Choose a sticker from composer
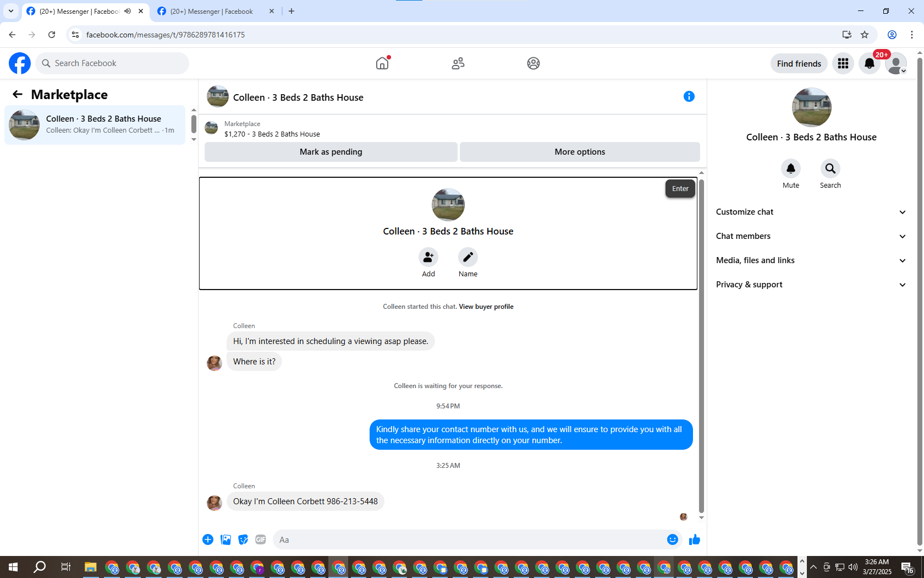Image resolution: width=924 pixels, height=578 pixels. pos(243,539)
